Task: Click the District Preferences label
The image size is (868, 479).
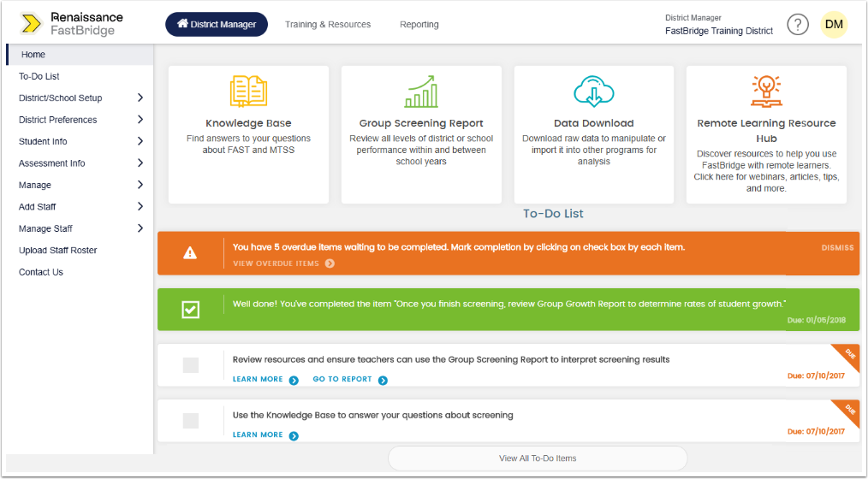Action: pos(57,120)
